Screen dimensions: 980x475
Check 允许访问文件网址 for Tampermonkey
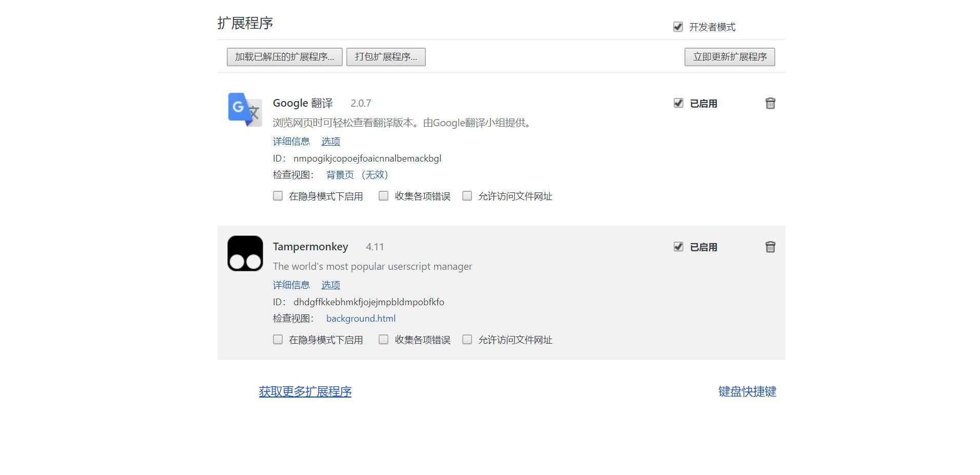click(467, 340)
